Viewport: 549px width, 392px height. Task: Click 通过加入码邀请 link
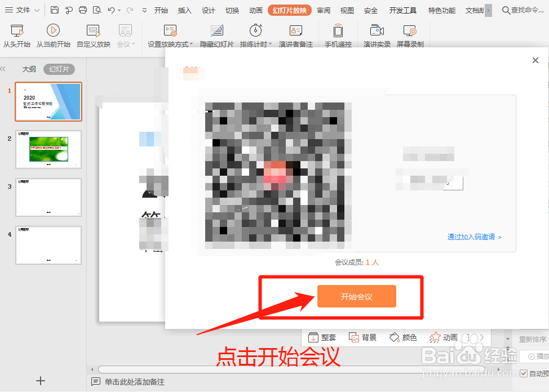(x=475, y=237)
